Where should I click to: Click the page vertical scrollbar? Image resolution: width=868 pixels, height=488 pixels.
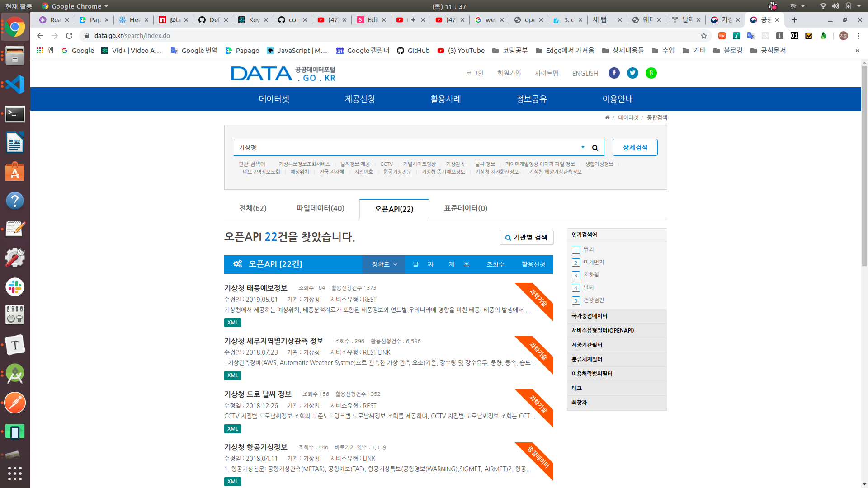[864, 167]
